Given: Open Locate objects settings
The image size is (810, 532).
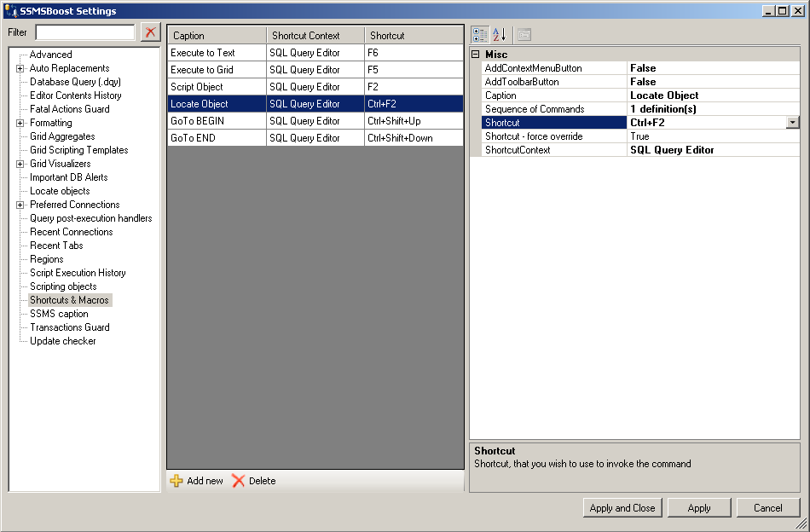Looking at the screenshot, I should coord(60,191).
